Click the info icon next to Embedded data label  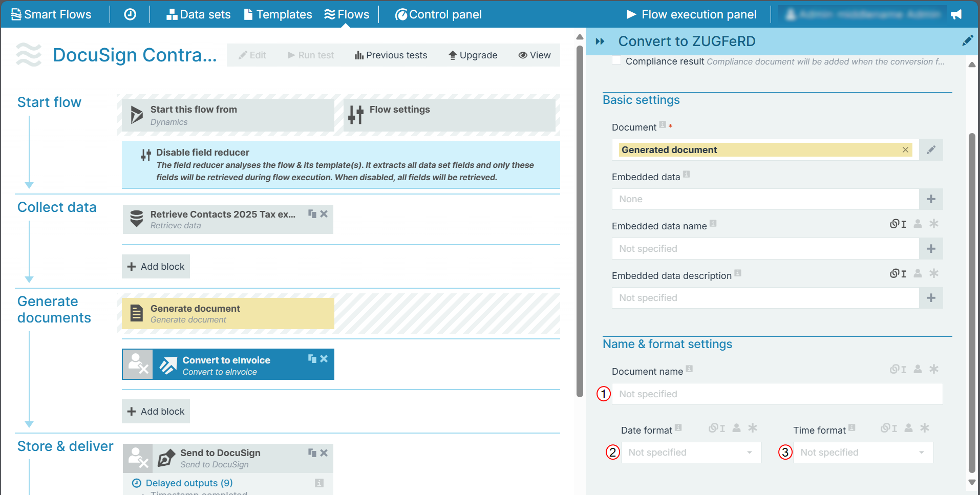tap(687, 174)
